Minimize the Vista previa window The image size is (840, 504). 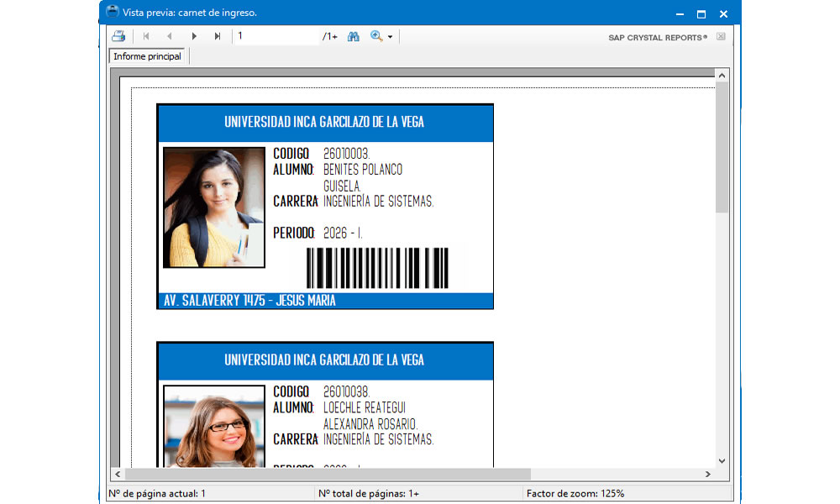(x=680, y=14)
